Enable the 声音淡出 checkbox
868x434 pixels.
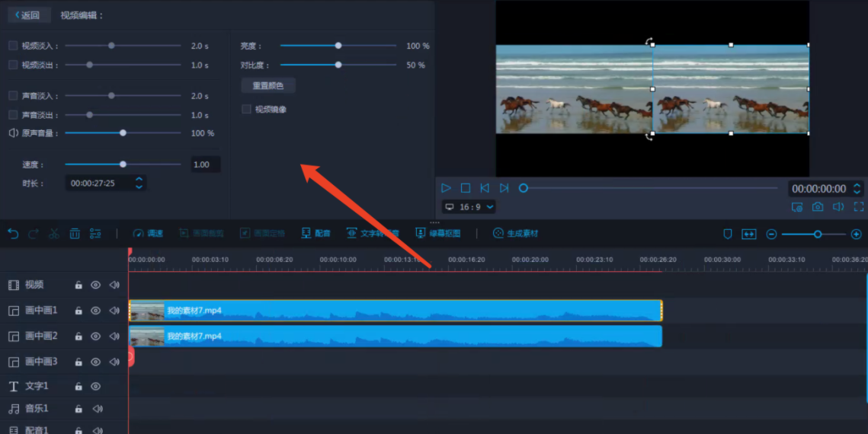13,115
